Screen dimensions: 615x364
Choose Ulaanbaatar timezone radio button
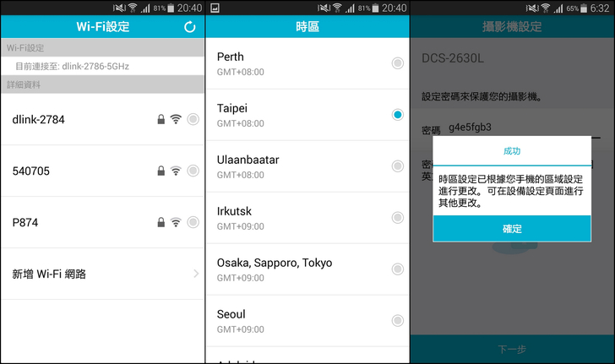coord(398,166)
